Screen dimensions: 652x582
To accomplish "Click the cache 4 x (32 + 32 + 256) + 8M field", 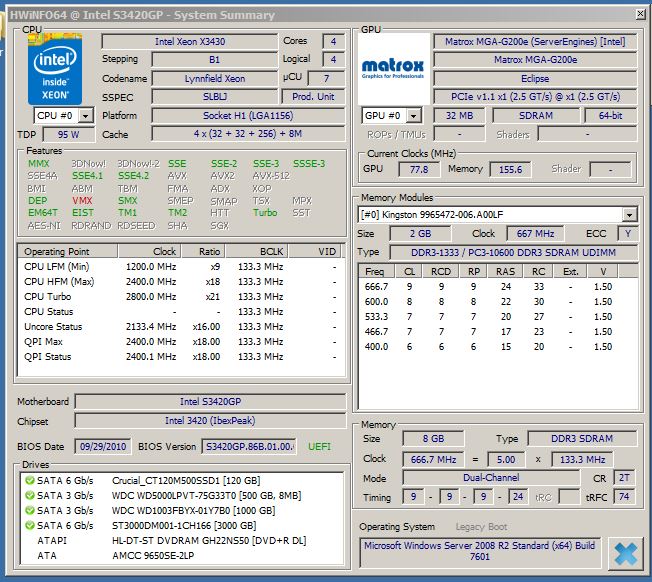I will (x=248, y=134).
